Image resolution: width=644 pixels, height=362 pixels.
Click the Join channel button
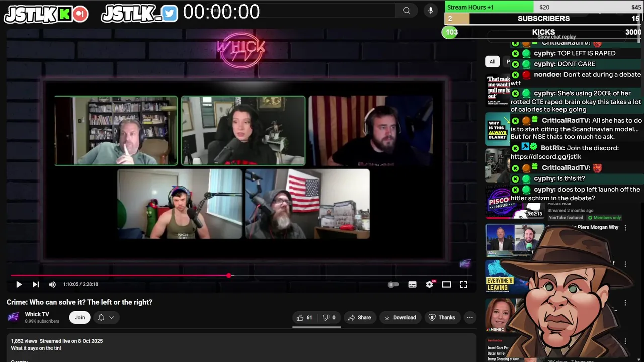point(80,317)
